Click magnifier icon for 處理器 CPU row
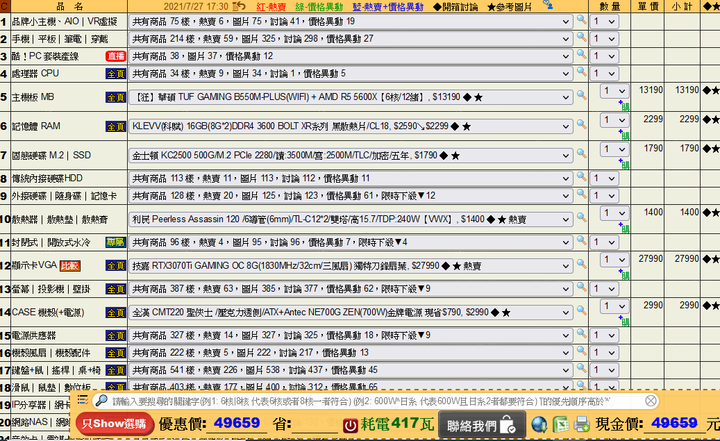Screen dimensions: 720x441 [581, 72]
